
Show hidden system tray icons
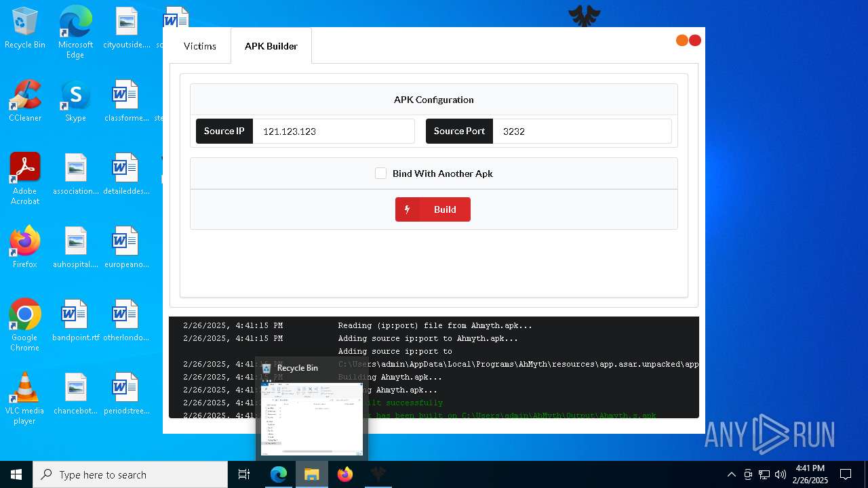click(x=731, y=474)
